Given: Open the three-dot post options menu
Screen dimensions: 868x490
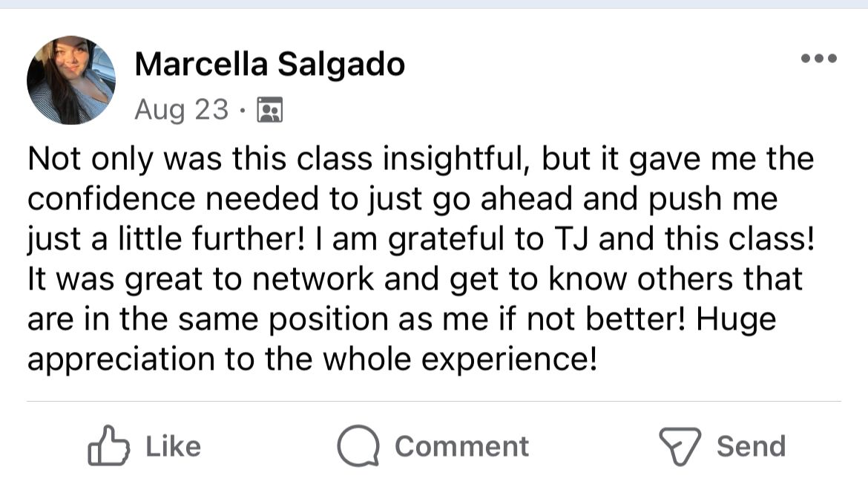Looking at the screenshot, I should (x=819, y=58).
